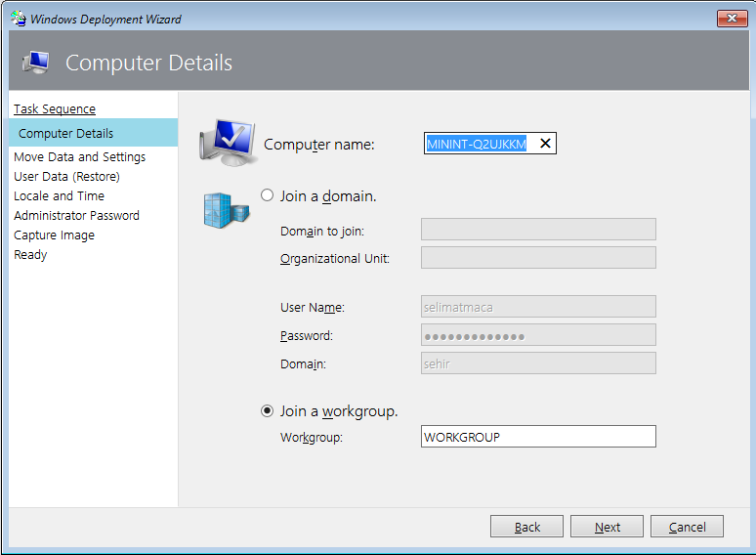Click the Ready step in sidebar
The width and height of the screenshot is (756, 555).
30,254
